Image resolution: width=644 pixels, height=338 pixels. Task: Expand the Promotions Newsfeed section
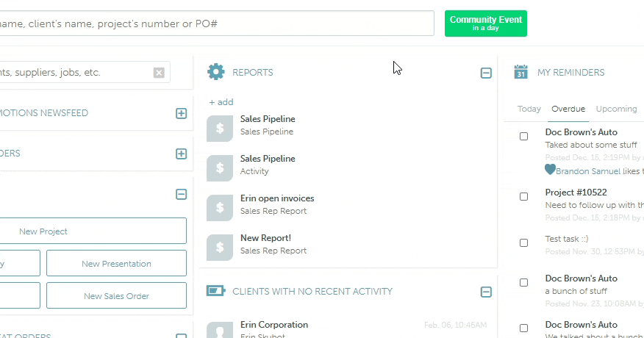pos(181,113)
